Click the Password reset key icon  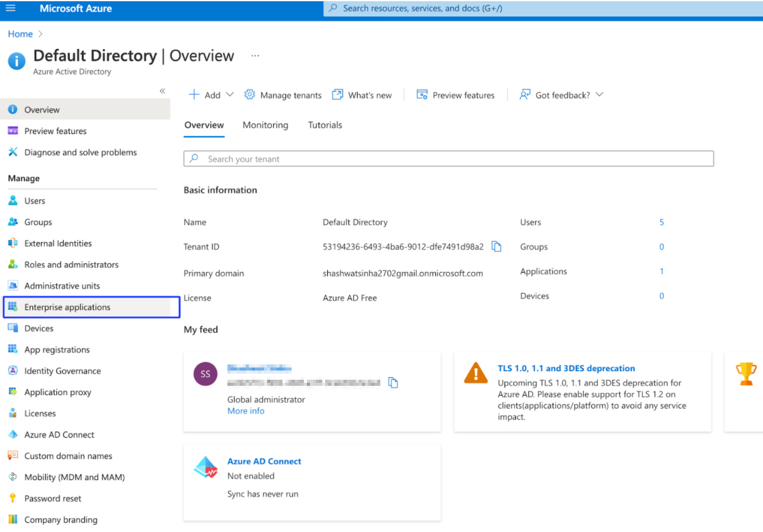point(13,498)
